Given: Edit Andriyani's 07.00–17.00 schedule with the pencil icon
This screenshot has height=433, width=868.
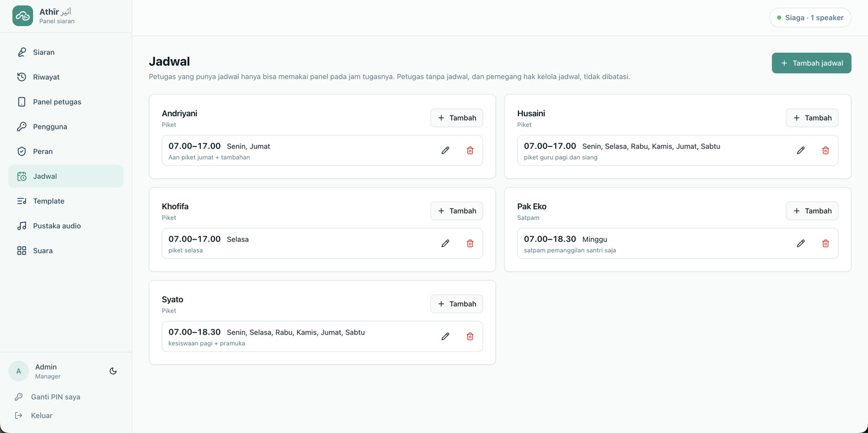Looking at the screenshot, I should tap(445, 150).
